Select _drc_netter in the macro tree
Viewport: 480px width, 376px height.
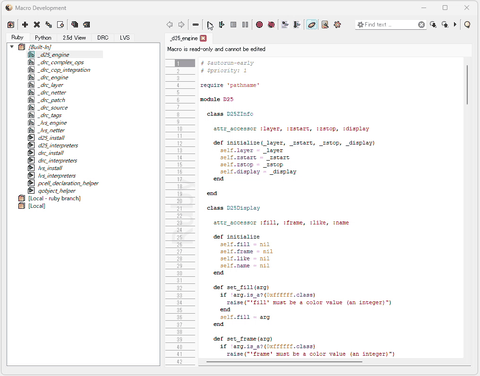pyautogui.click(x=52, y=93)
